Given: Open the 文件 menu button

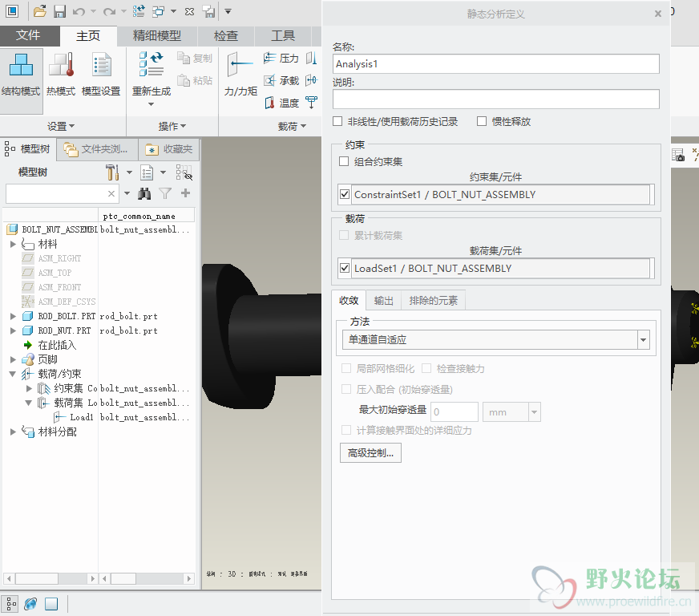Looking at the screenshot, I should pos(29,36).
